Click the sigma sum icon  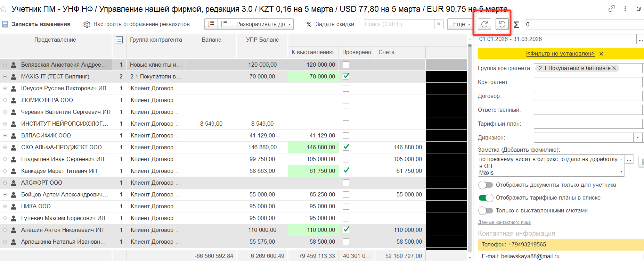tap(516, 25)
